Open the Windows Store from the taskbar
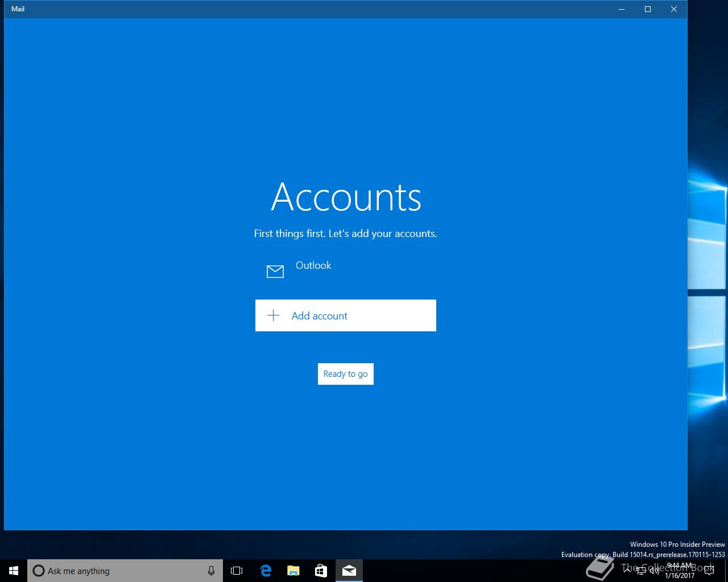 321,571
